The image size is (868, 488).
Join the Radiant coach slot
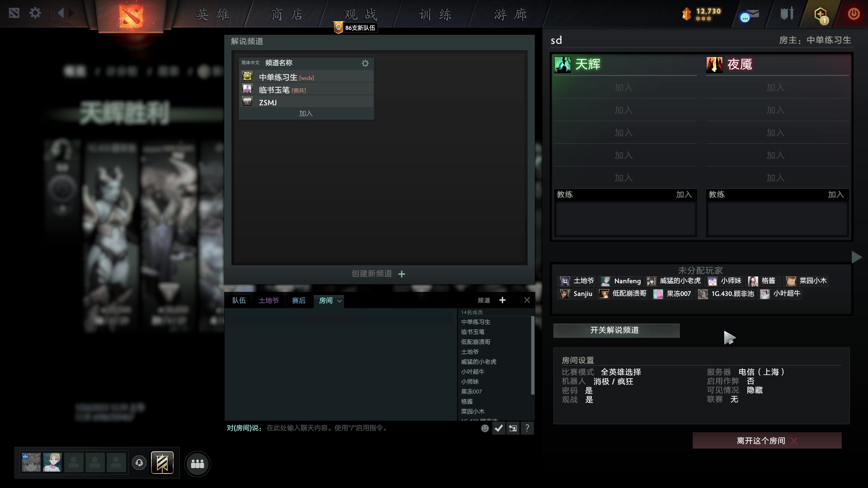[x=684, y=194]
